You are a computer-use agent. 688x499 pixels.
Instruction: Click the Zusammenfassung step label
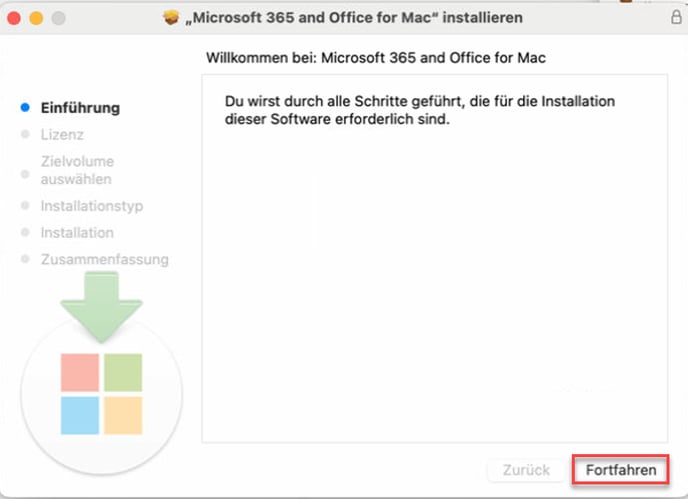click(x=104, y=259)
